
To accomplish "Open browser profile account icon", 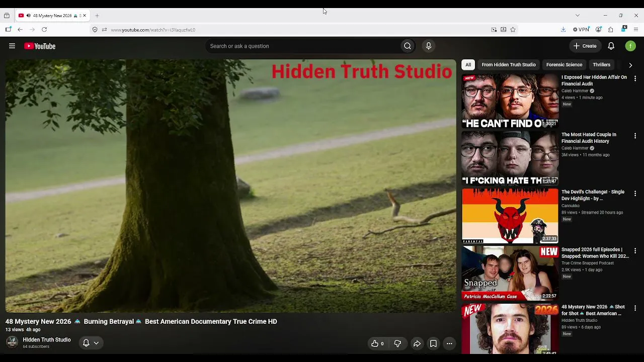I will pos(599,30).
